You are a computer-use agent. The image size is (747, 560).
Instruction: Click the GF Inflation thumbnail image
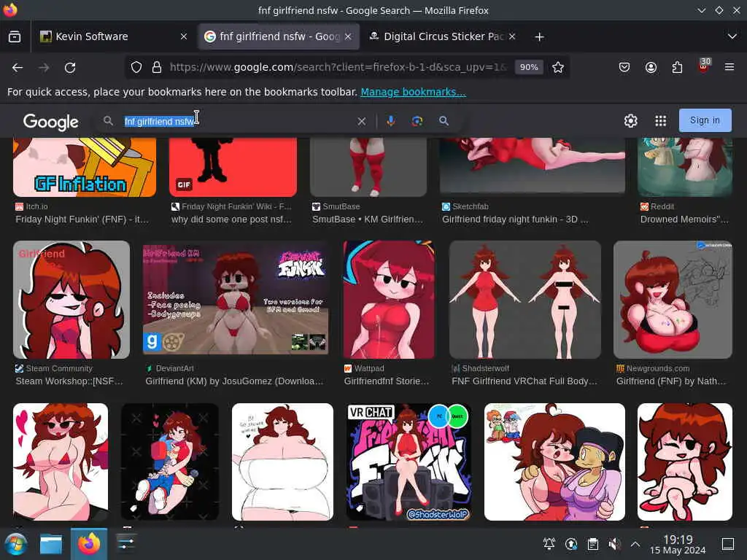[85, 167]
